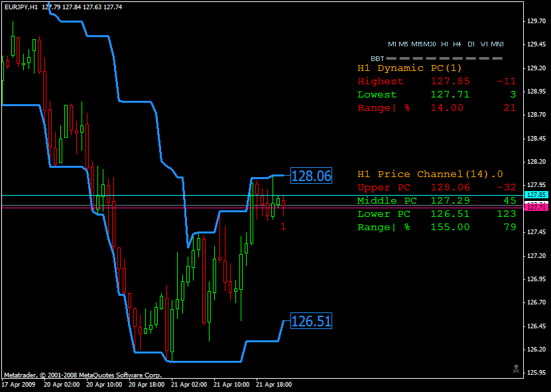Screen dimensions: 551x392
Task: Click the BBT indicator label
Action: pos(377,59)
